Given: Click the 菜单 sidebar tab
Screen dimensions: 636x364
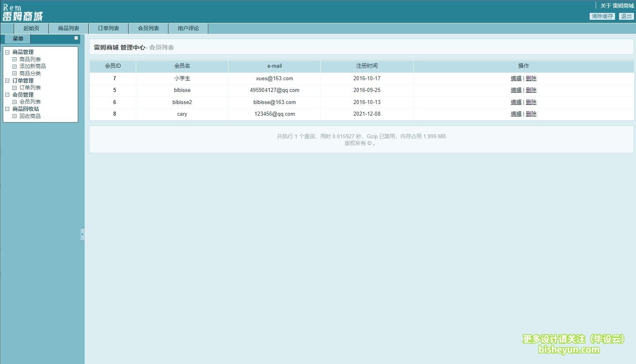Looking at the screenshot, I should 18,39.
